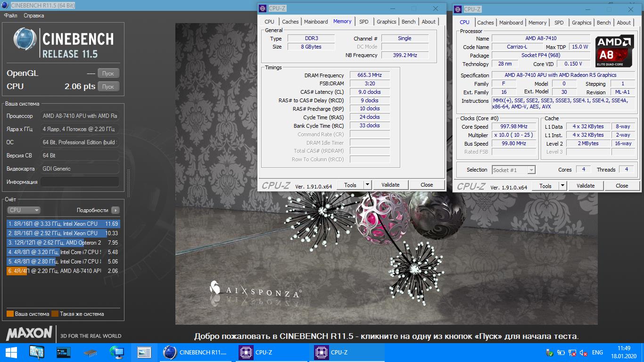
Task: Open Bench tab in CPU-Z processor window
Action: click(x=604, y=23)
